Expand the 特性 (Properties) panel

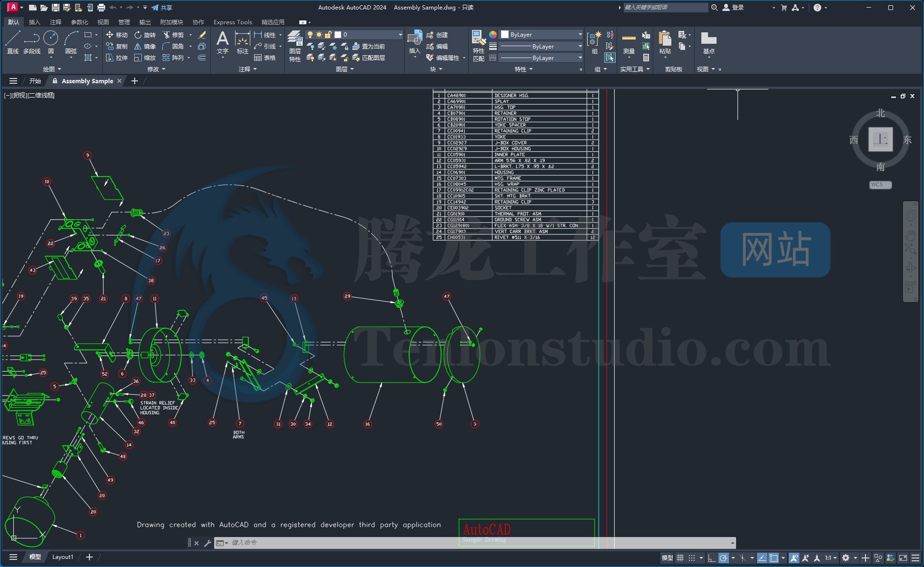click(524, 69)
